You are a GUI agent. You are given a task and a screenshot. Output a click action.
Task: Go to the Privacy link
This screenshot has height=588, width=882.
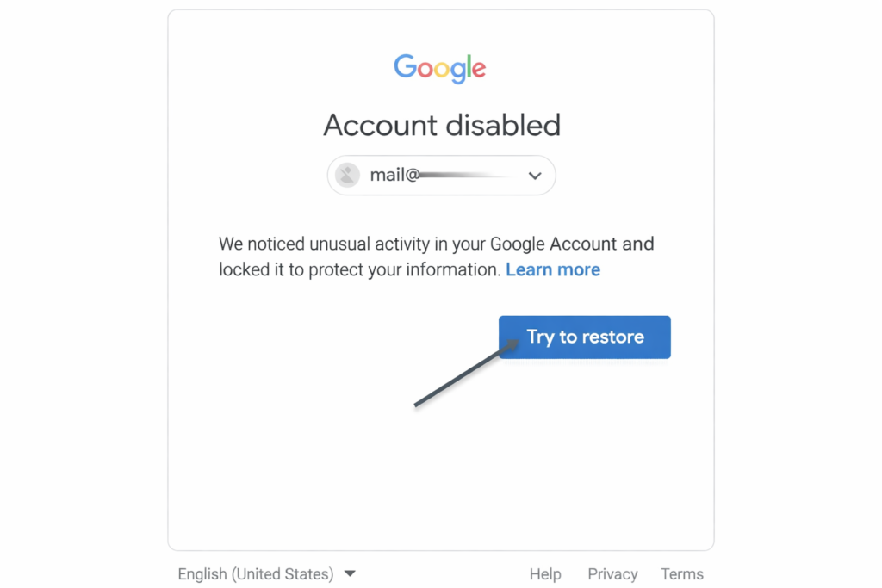pos(612,574)
